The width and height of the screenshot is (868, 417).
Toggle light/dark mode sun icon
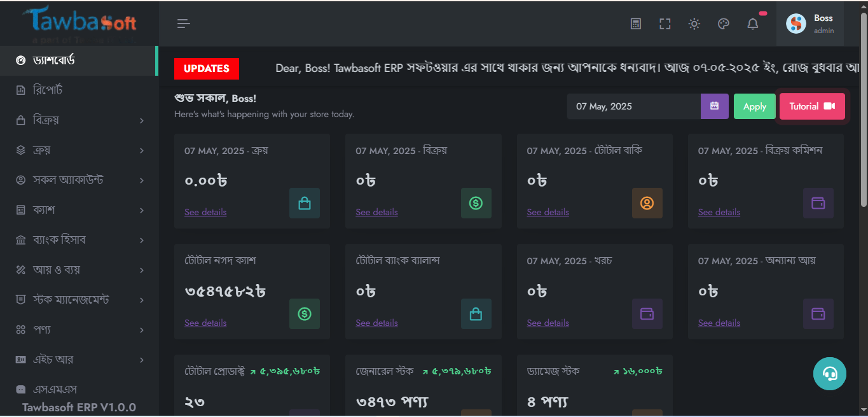point(694,24)
